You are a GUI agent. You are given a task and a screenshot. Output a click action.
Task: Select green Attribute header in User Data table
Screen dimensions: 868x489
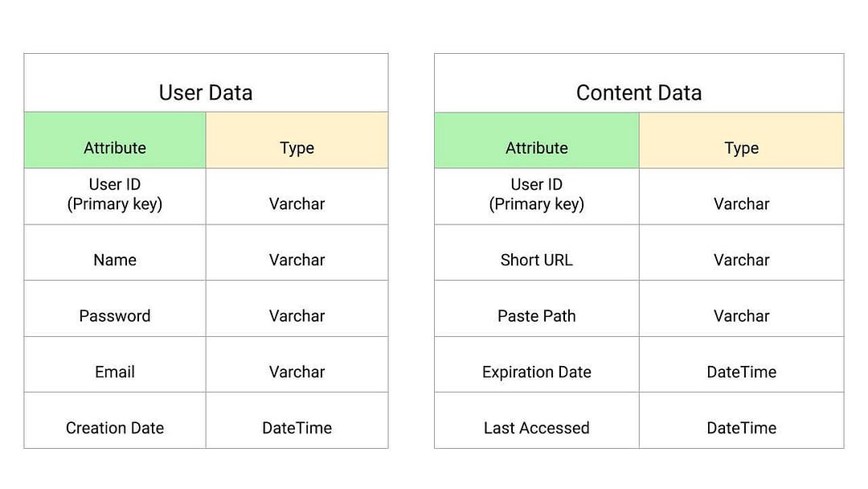[115, 147]
